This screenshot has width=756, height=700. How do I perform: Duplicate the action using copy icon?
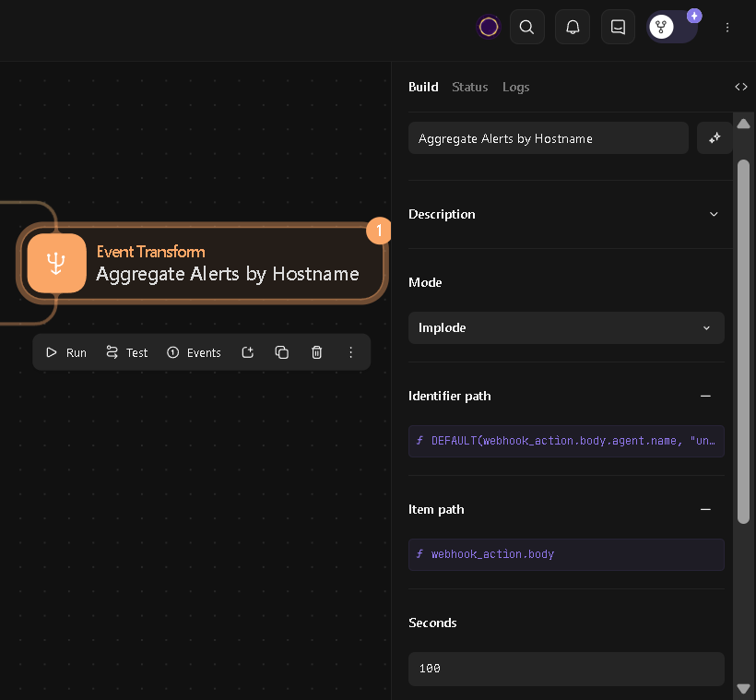[282, 352]
